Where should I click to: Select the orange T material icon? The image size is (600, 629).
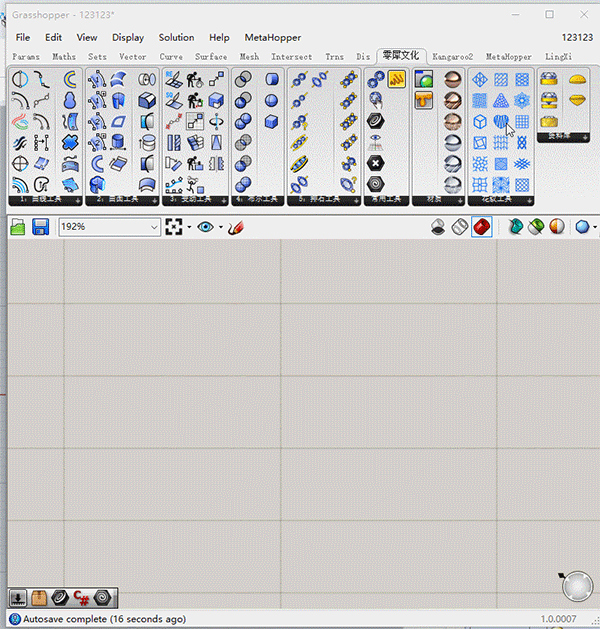click(x=424, y=101)
